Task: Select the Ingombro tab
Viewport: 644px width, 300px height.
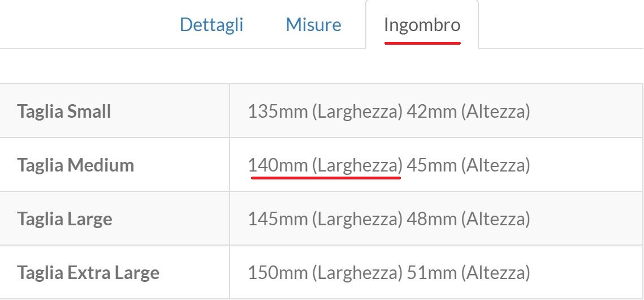Action: (x=422, y=25)
